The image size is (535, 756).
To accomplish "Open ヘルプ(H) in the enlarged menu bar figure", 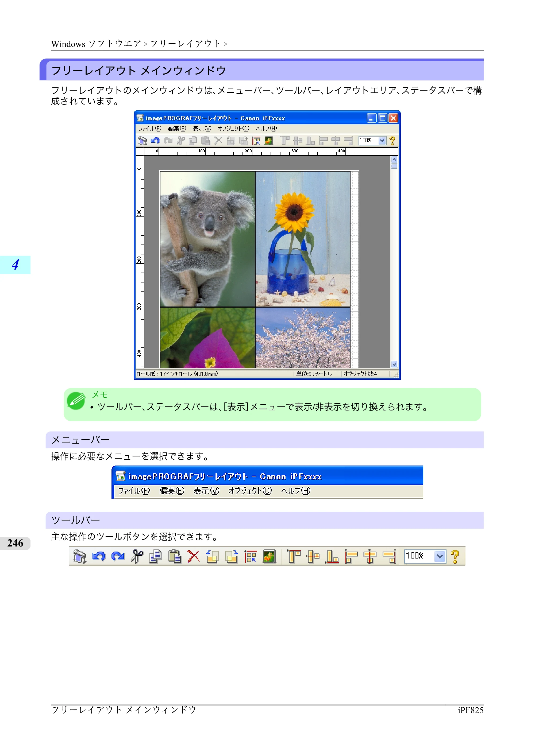I will (x=296, y=491).
